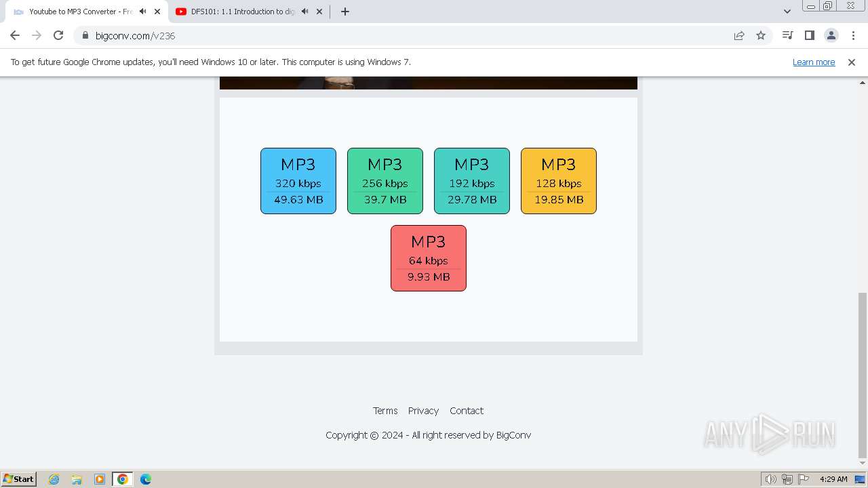This screenshot has height=488, width=868.
Task: Focus the address bar showing bigconv.com/v236
Action: pos(407,35)
